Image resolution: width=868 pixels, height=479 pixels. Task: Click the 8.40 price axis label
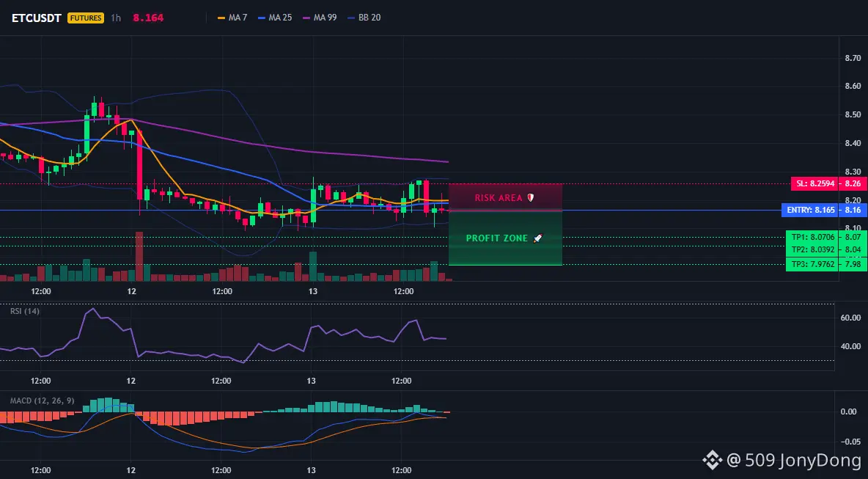pyautogui.click(x=853, y=144)
